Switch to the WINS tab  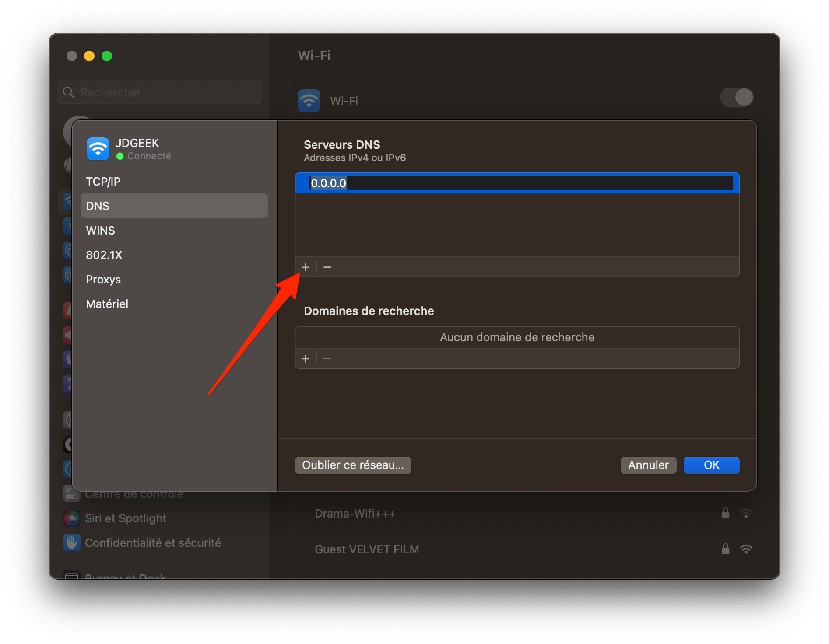[x=174, y=231]
